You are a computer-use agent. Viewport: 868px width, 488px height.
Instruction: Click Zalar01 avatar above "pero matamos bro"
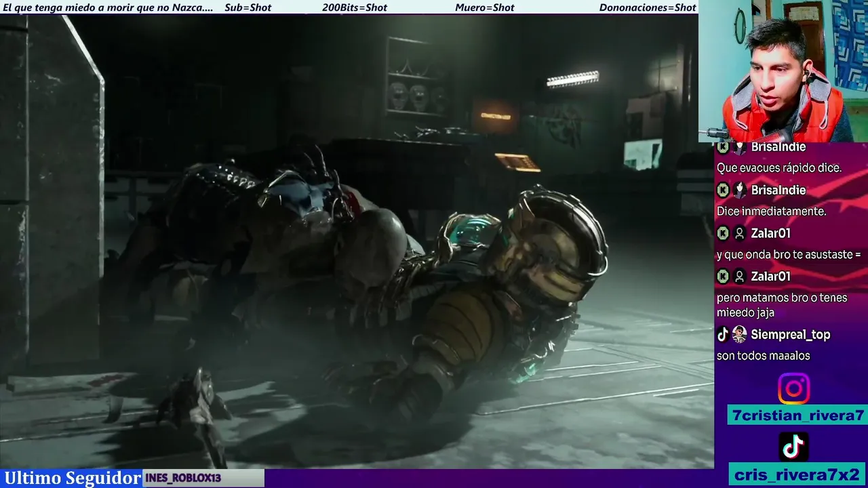tap(740, 276)
